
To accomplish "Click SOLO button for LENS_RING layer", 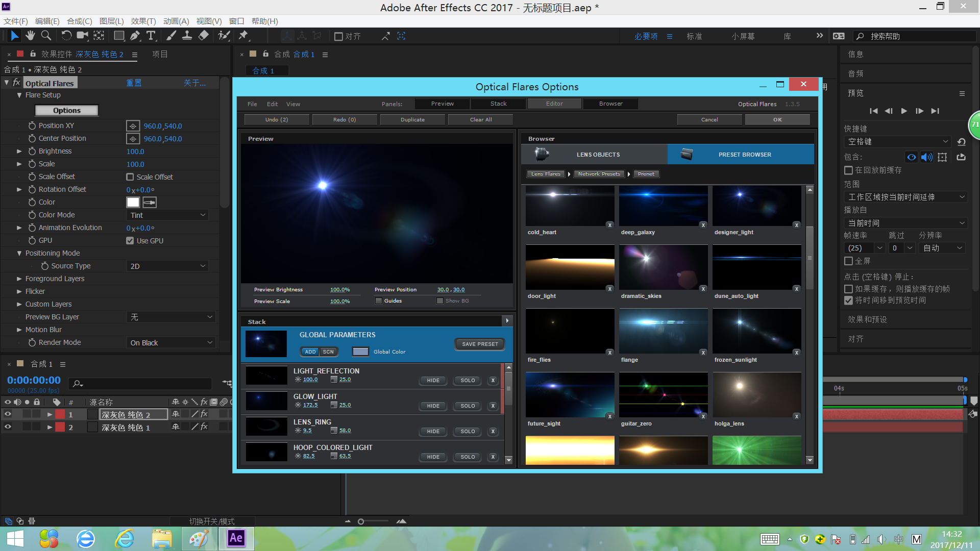I will tap(467, 431).
